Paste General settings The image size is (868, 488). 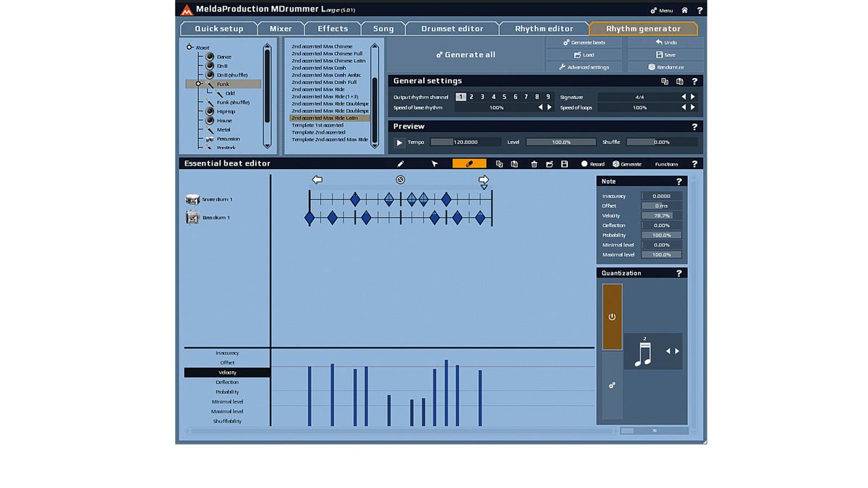point(680,82)
